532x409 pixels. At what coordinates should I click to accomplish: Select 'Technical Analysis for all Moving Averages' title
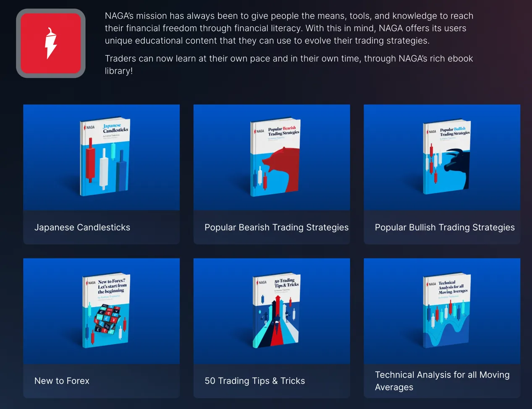point(442,381)
